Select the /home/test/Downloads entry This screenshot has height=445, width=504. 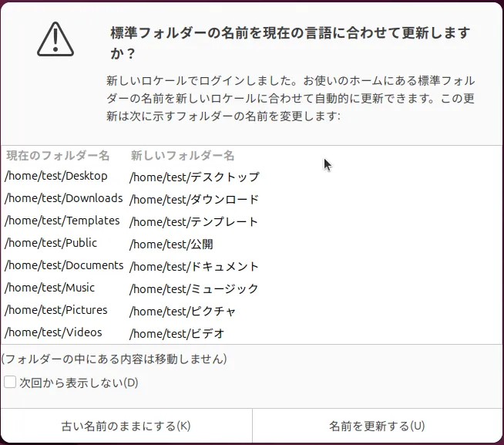pos(64,198)
